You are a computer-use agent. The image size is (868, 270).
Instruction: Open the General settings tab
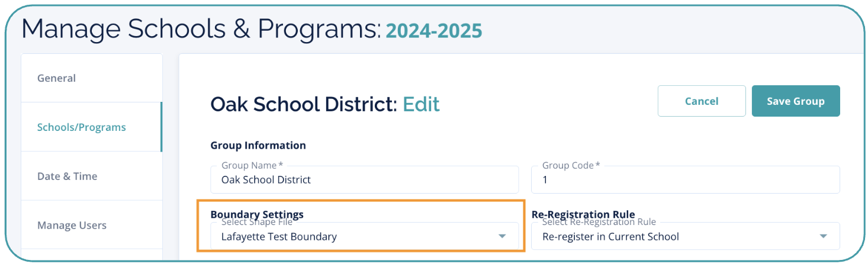57,78
